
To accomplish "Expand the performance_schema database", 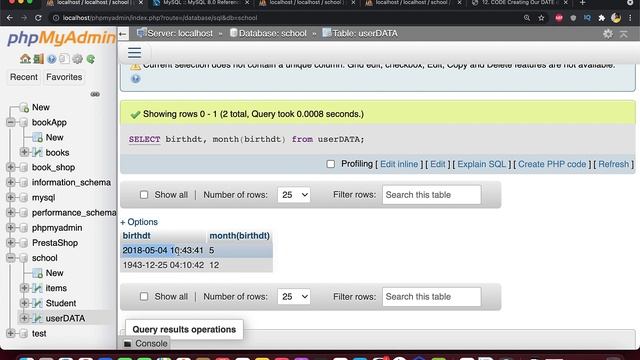I will 11,213.
